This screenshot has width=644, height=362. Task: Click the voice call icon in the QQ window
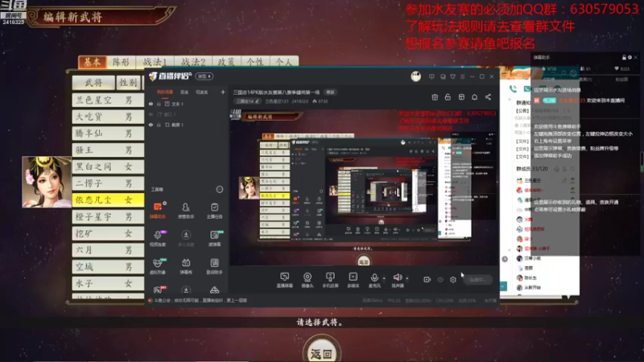tap(513, 88)
